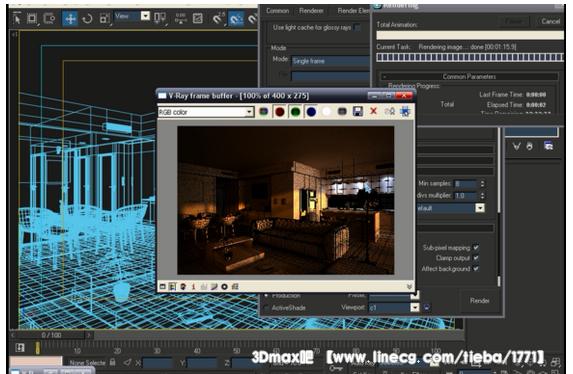Adjust the Min samples spinner arrows
This screenshot has height=374, width=573.
click(482, 184)
